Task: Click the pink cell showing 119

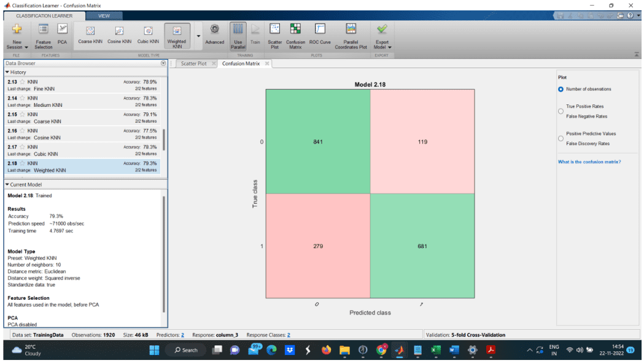Action: click(x=422, y=141)
